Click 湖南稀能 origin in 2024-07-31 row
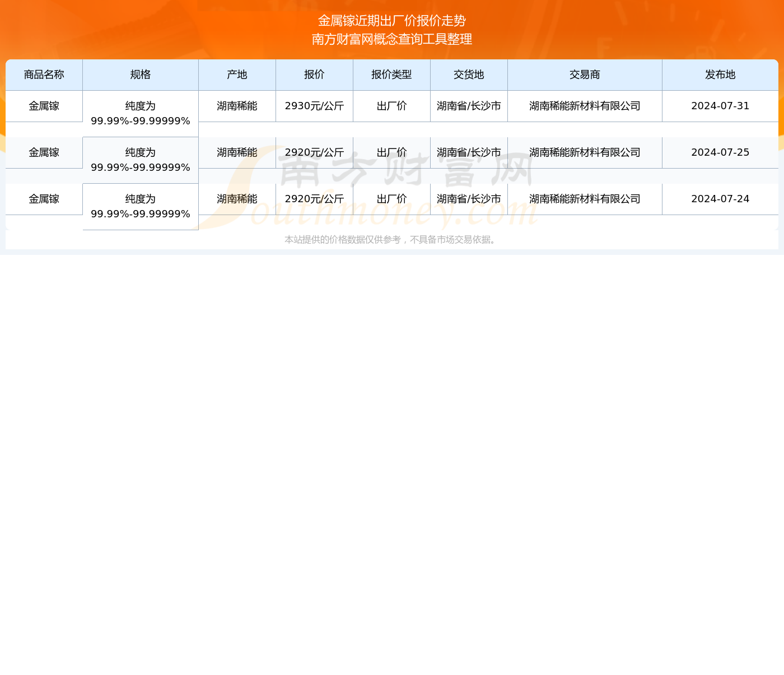The height and width of the screenshot is (675, 784). 237,106
